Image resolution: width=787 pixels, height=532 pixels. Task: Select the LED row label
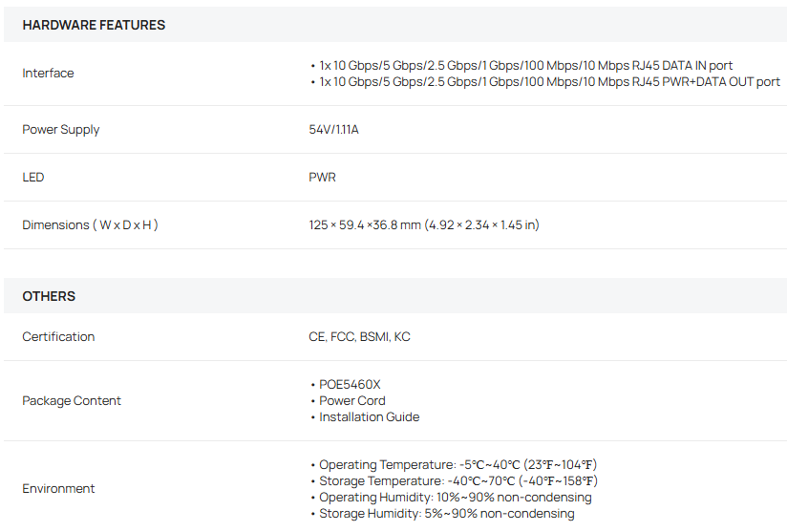[x=33, y=177]
